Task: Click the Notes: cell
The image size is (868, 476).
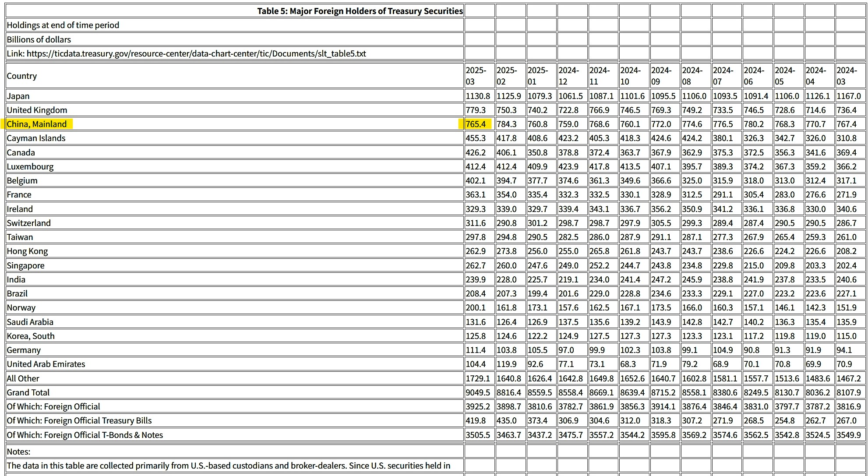Action: point(18,451)
